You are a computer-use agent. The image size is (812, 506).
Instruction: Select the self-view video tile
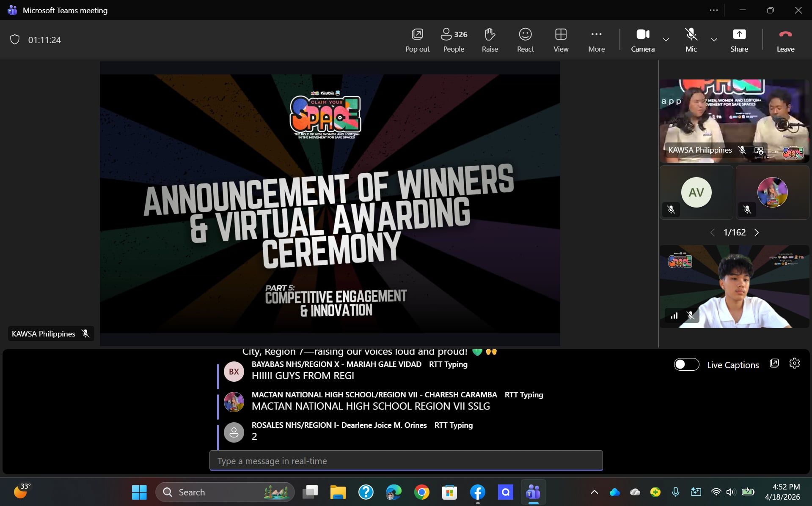[734, 287]
